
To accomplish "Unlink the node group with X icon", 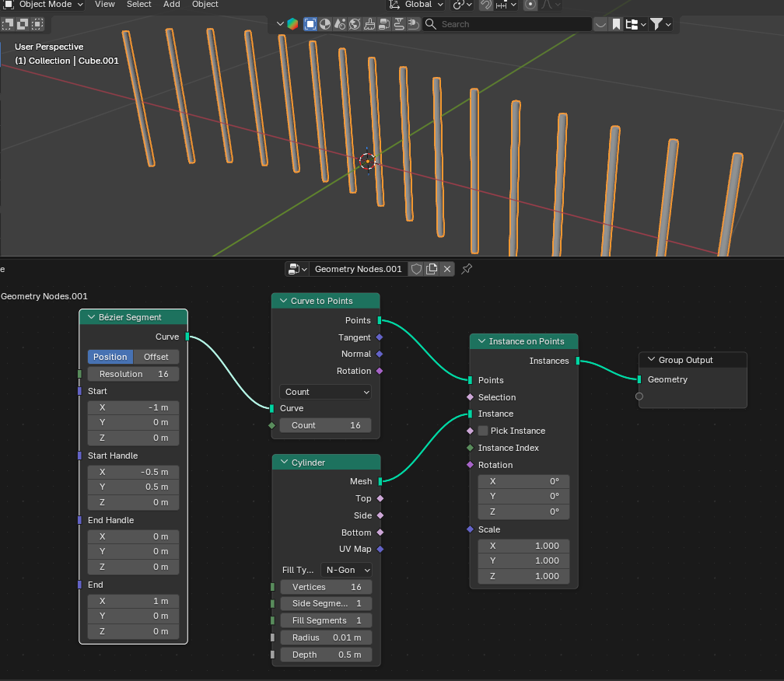I will 447,269.
